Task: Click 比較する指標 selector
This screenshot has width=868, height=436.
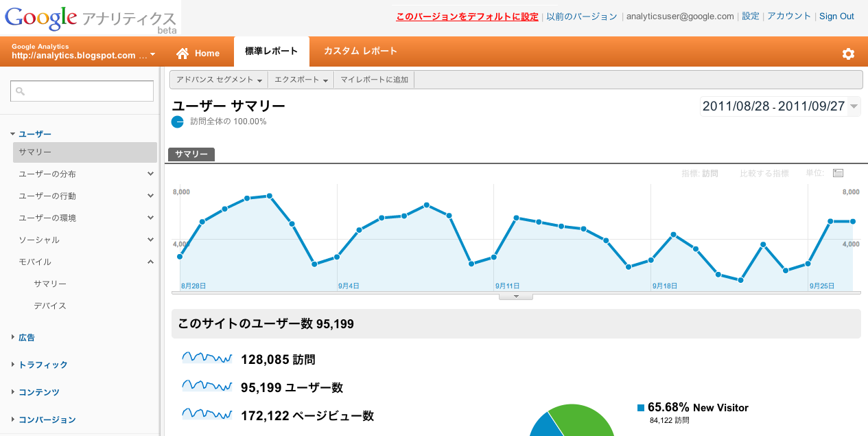Action: [x=764, y=174]
